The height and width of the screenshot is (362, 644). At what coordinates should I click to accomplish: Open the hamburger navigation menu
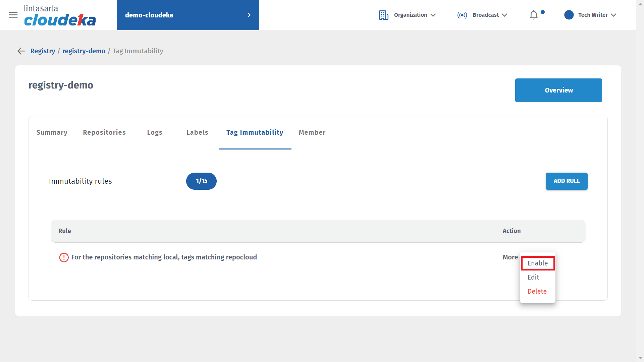point(13,15)
